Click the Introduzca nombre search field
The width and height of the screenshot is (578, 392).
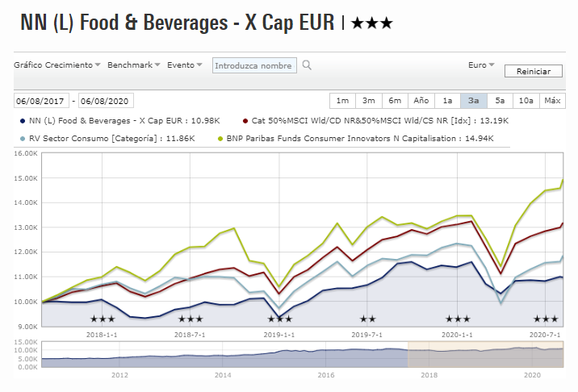[x=254, y=65]
